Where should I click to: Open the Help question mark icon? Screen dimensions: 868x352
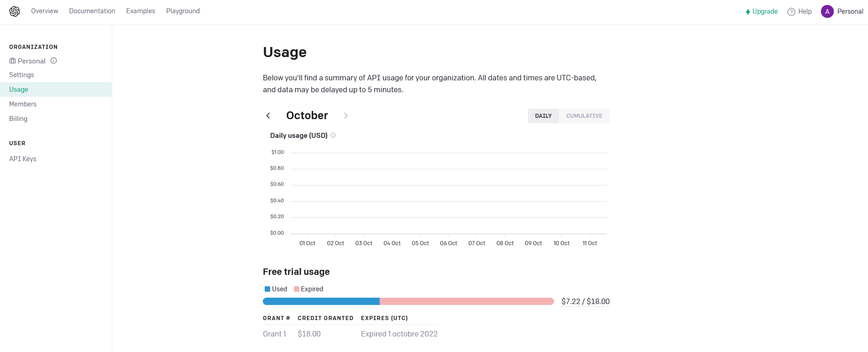coord(791,11)
